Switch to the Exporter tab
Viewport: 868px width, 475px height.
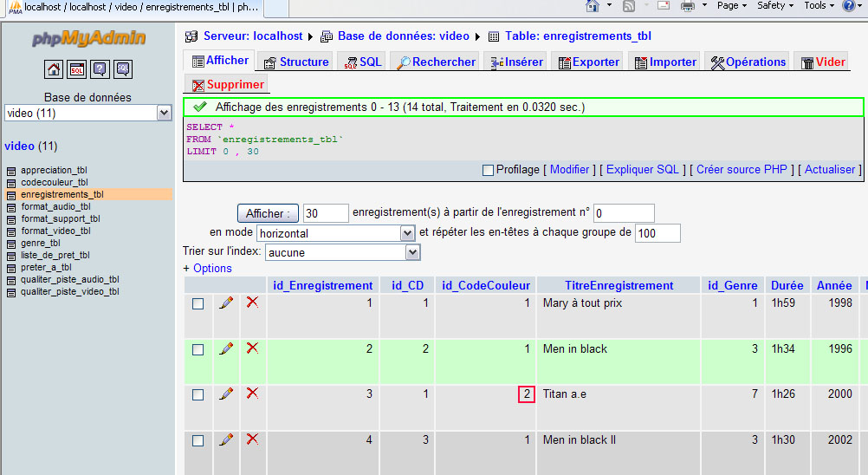(x=588, y=62)
